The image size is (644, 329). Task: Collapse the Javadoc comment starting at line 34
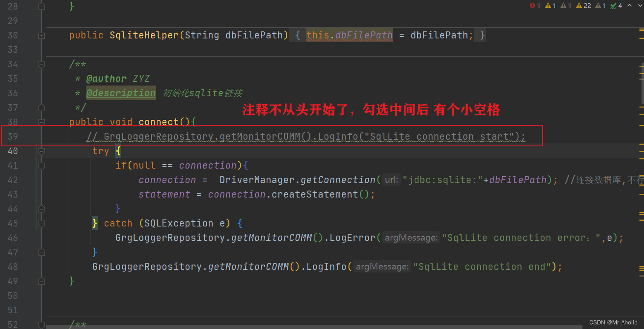[41, 64]
